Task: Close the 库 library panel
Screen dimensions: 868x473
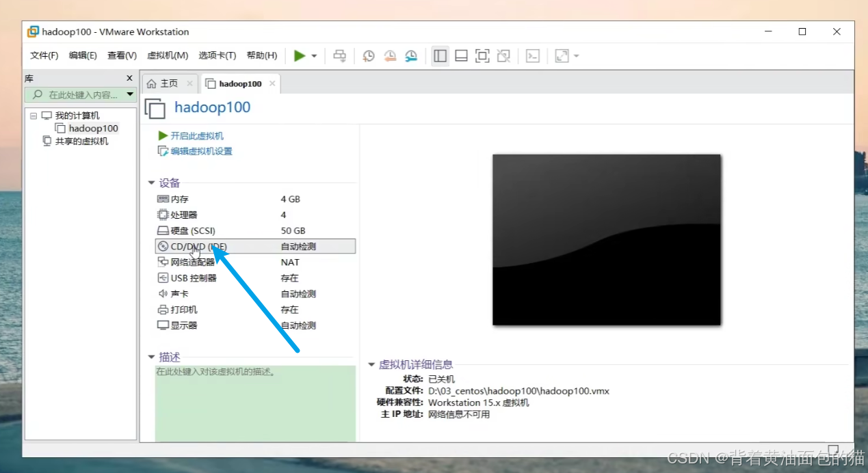Action: pos(129,79)
